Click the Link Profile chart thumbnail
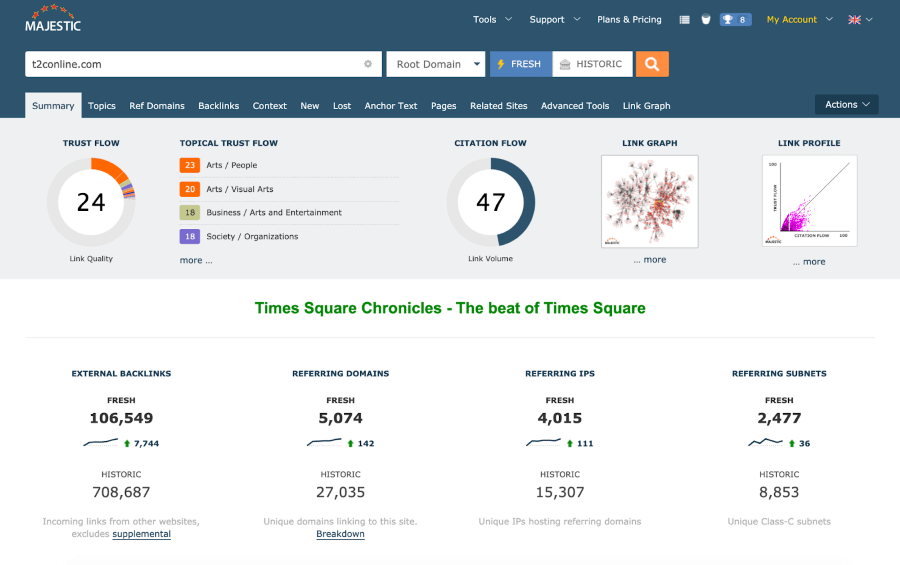This screenshot has height=565, width=900. [809, 201]
